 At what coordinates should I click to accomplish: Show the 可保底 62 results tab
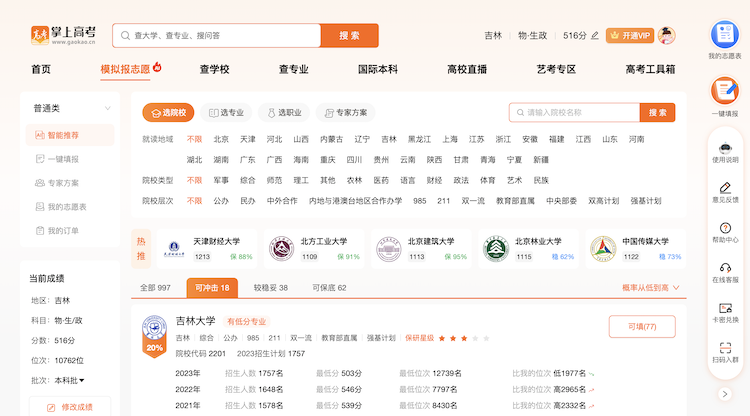click(329, 288)
